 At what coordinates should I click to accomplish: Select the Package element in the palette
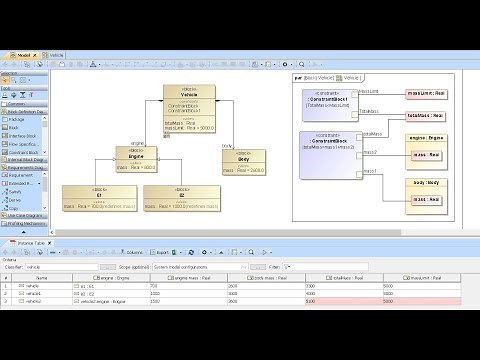tap(13, 119)
